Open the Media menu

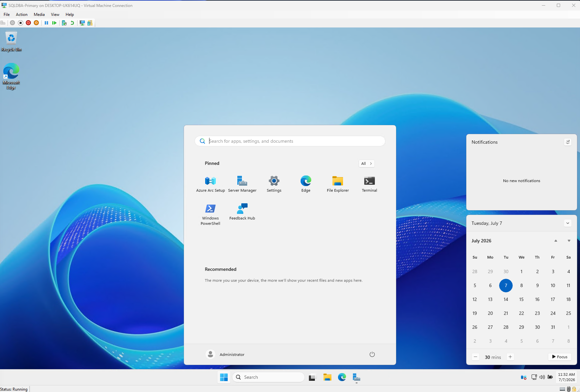(39, 15)
